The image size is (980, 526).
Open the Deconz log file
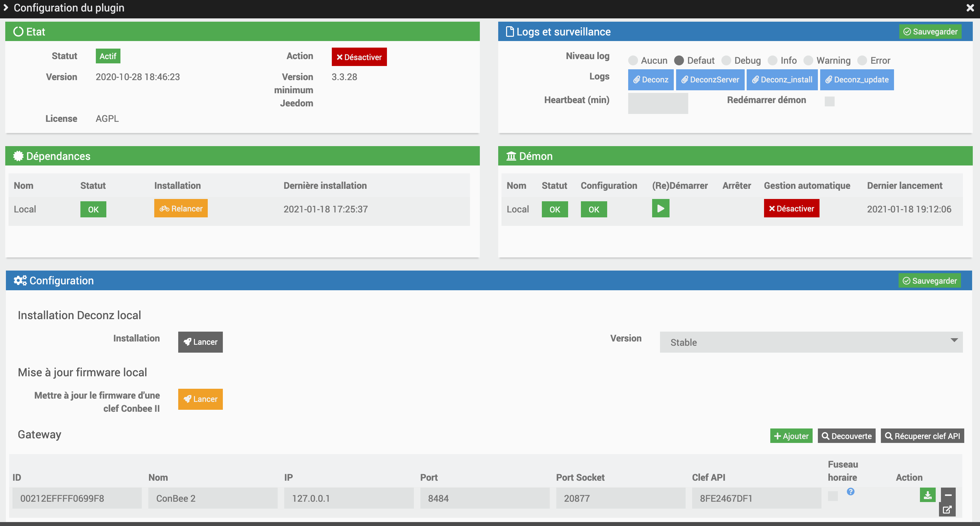pyautogui.click(x=650, y=79)
